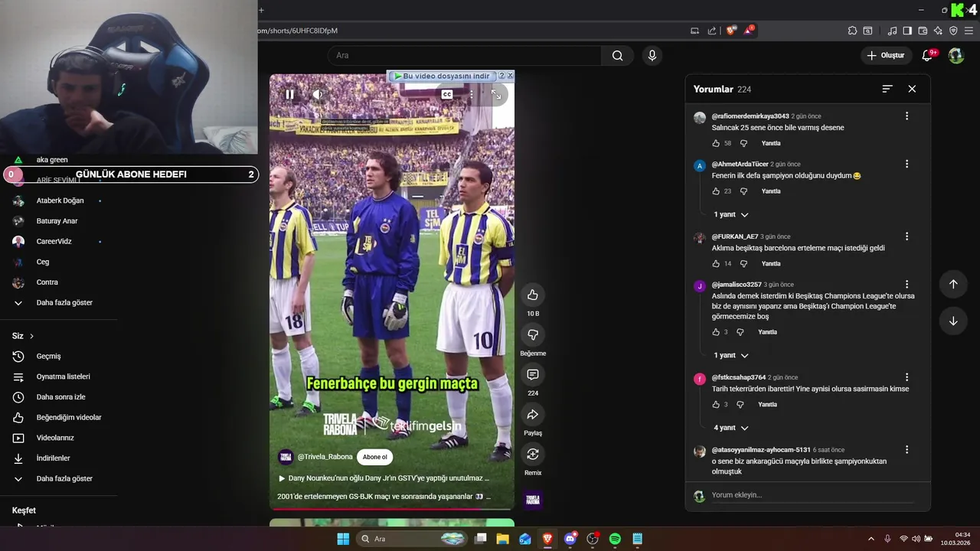Open the comment sort options
980x551 pixels.
click(x=887, y=89)
